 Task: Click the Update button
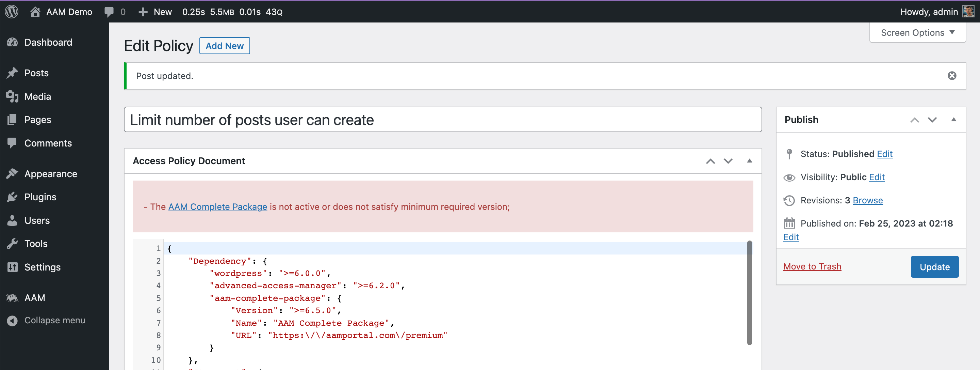[x=934, y=267]
